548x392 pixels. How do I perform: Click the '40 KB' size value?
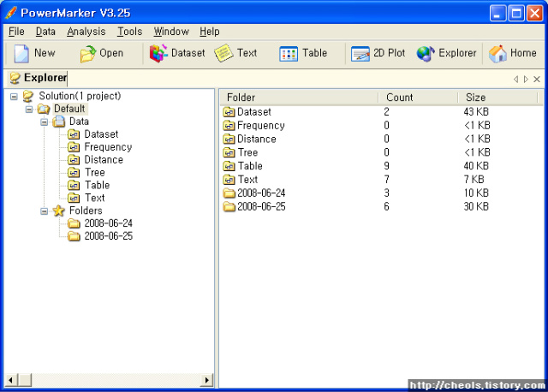tap(476, 166)
